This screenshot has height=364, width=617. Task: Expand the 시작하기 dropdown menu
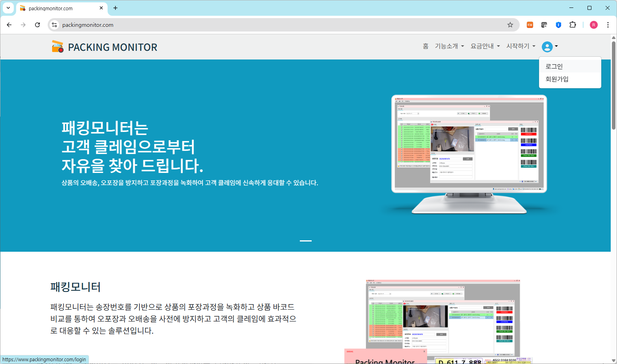[520, 46]
